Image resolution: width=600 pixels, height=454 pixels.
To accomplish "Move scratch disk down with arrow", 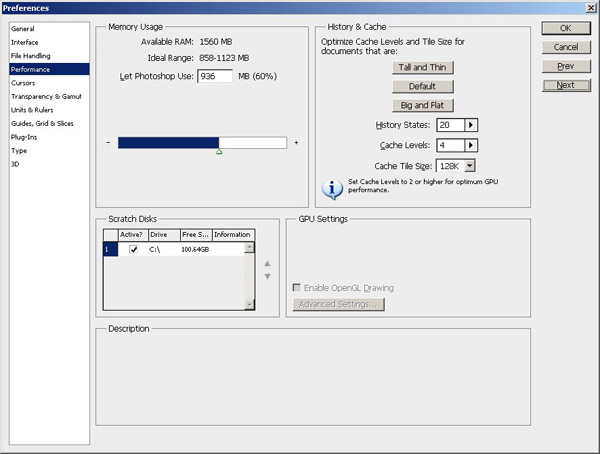I will coord(267,276).
